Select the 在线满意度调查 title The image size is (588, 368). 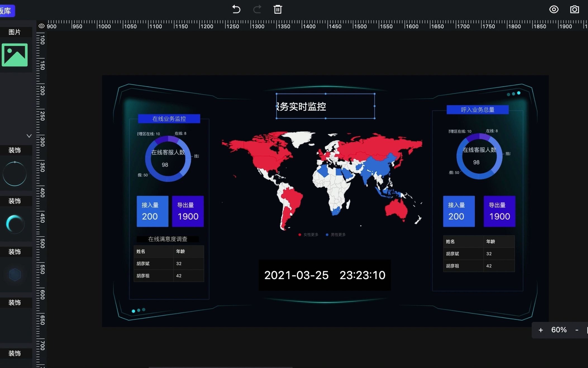168,239
